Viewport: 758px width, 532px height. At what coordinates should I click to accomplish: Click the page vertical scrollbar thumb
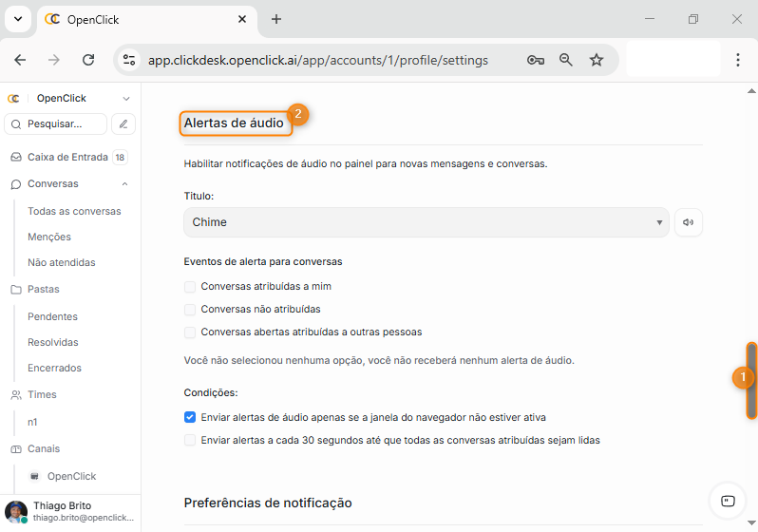(x=751, y=380)
